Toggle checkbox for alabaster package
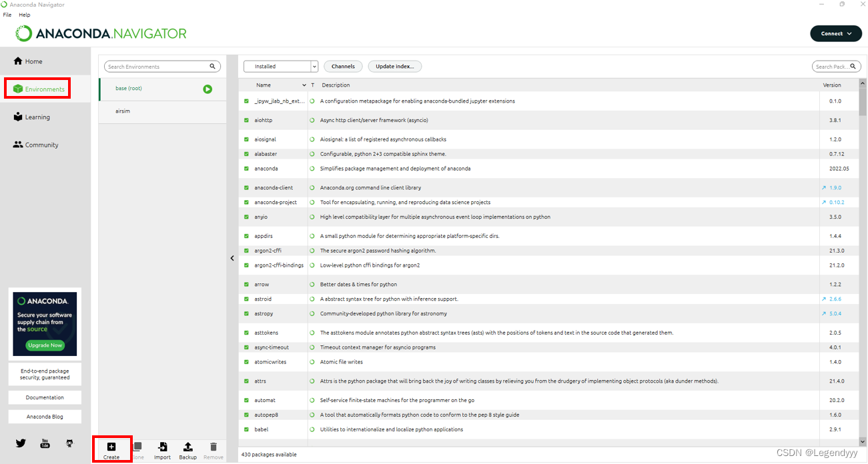The height and width of the screenshot is (464, 868). click(x=246, y=154)
